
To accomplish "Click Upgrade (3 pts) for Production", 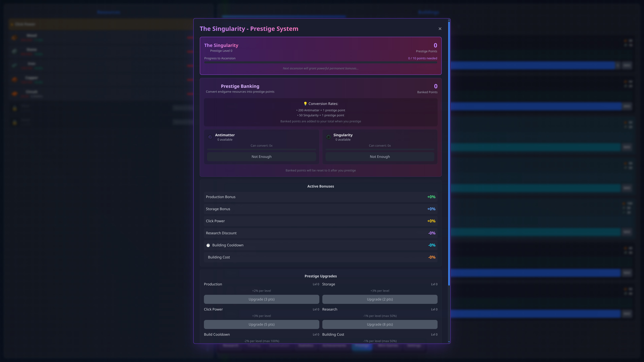I will click(x=261, y=299).
